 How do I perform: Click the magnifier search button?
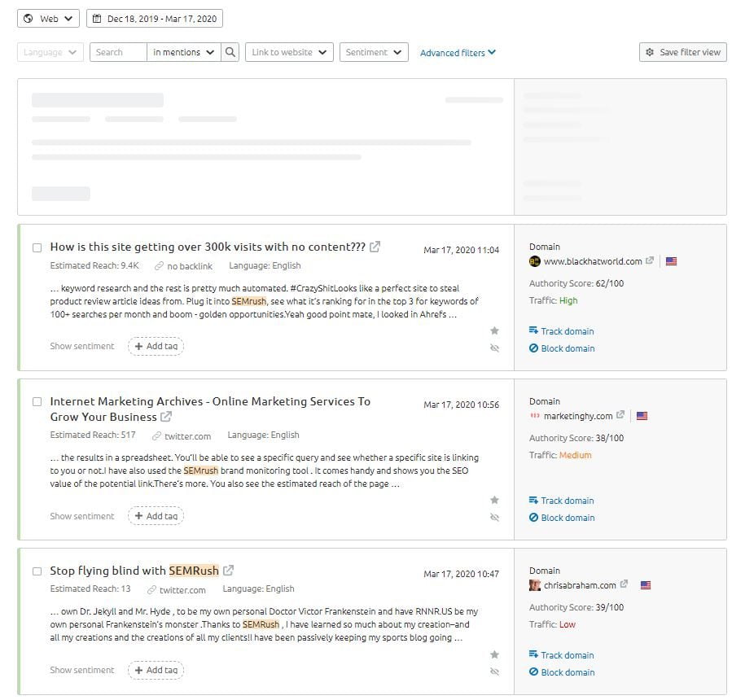230,52
